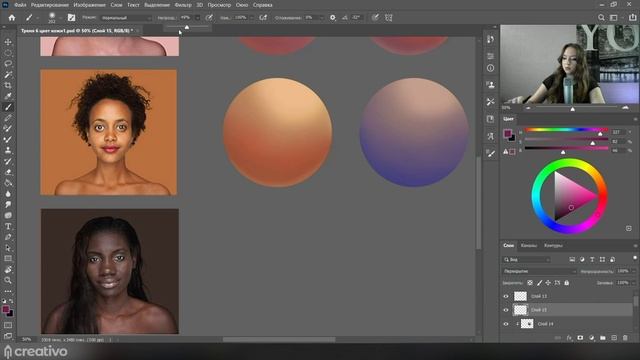Select the Eraser tool
The width and height of the screenshot is (640, 360).
(8, 172)
